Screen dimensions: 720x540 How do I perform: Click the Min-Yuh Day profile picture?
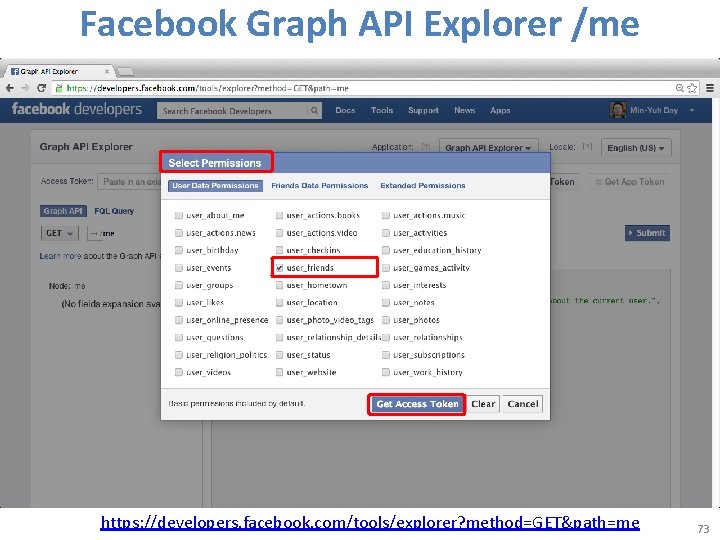tap(618, 110)
